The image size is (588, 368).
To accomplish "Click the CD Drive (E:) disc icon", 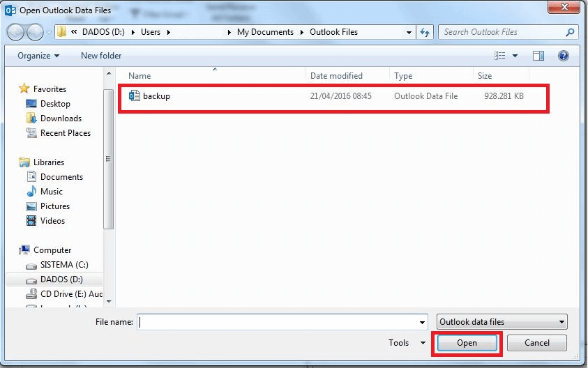I will click(31, 293).
